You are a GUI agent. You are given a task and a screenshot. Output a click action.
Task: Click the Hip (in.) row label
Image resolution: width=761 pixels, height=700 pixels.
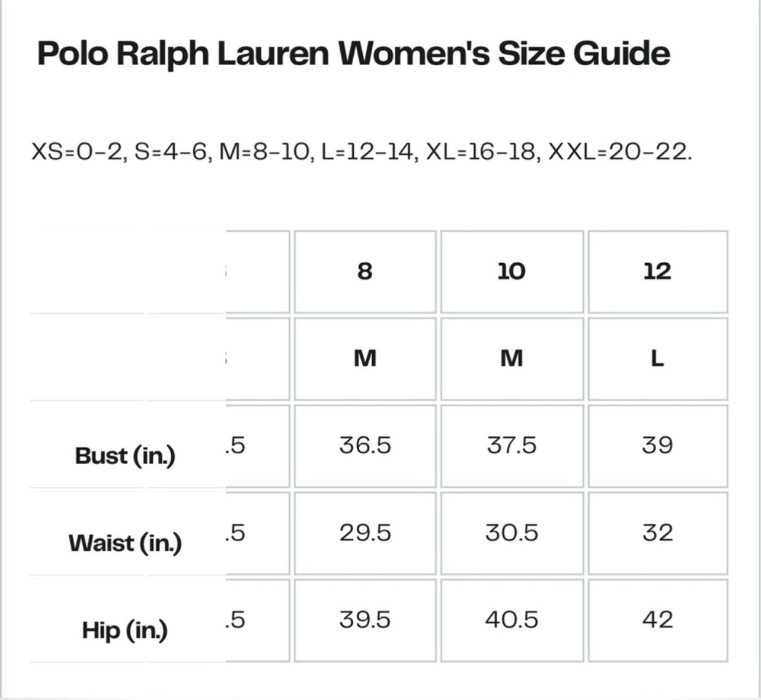(125, 630)
